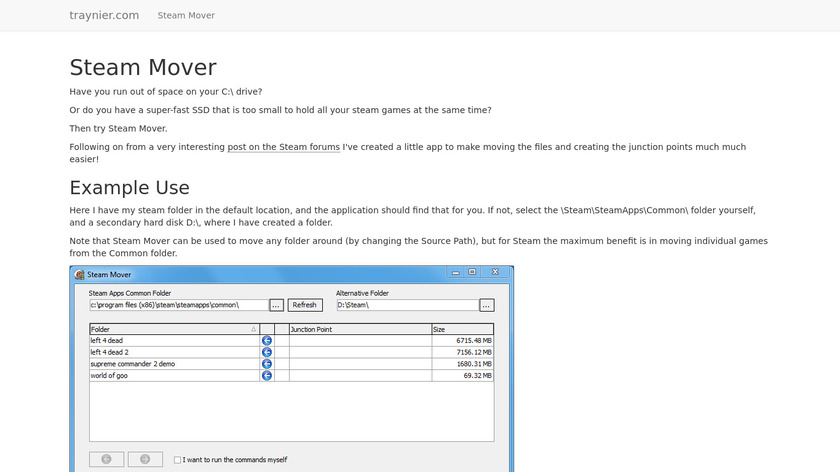Viewport: 840px width, 472px height.
Task: Click the Size column header
Action: 462,329
